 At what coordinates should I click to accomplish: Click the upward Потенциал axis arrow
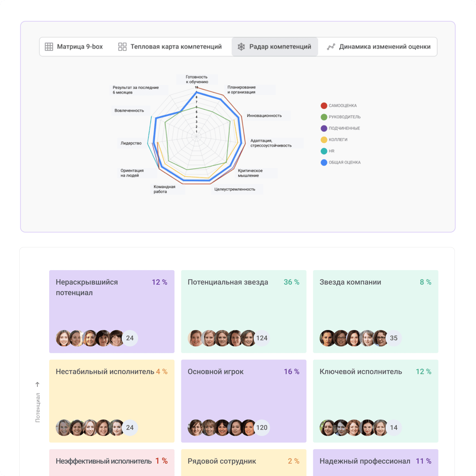pyautogui.click(x=38, y=384)
